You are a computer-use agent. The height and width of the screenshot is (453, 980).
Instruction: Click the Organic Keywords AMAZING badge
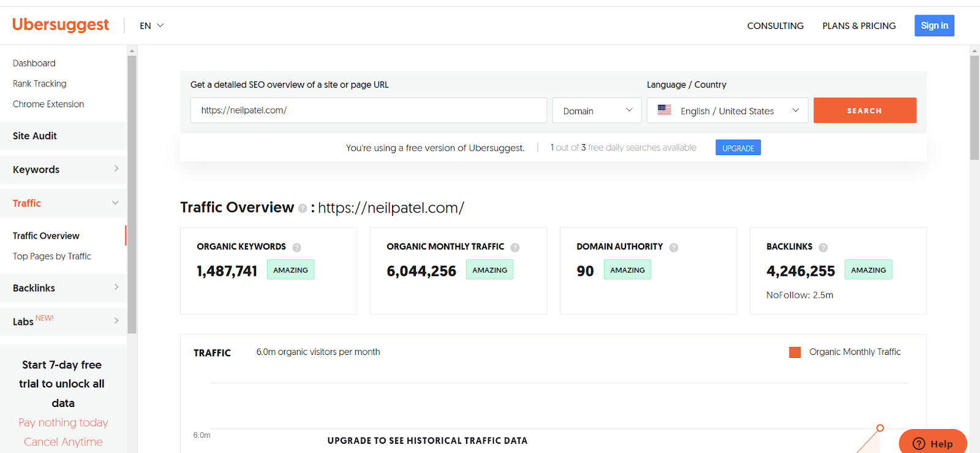(290, 270)
